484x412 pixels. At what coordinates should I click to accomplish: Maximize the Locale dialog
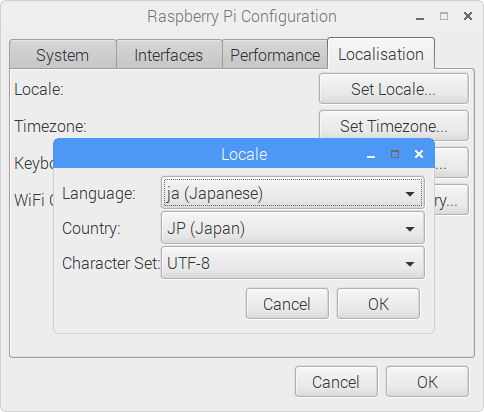coord(395,154)
